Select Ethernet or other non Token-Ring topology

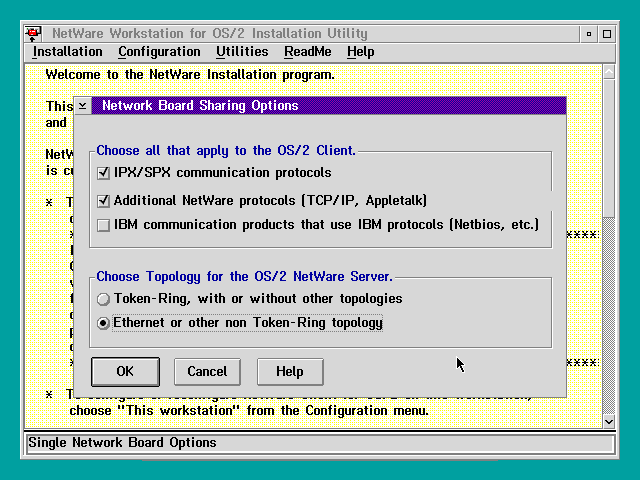[103, 323]
